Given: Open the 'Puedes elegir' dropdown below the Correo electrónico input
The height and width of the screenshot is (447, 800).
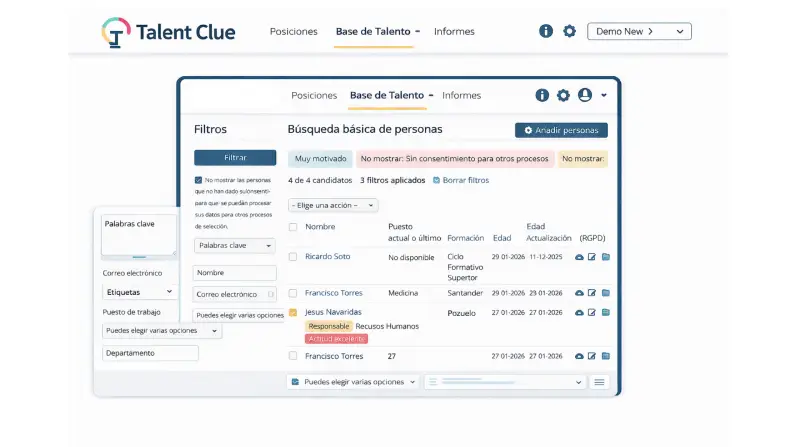Looking at the screenshot, I should coord(239,315).
